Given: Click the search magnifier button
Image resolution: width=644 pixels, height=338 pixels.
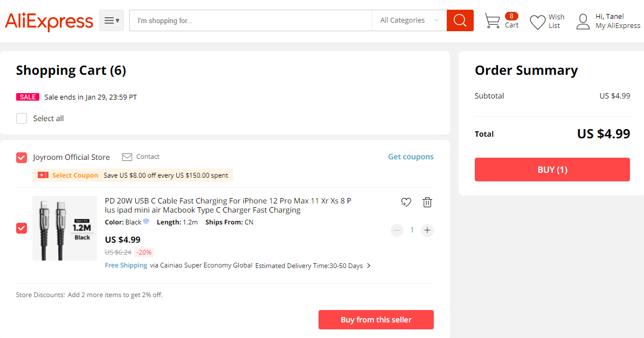Looking at the screenshot, I should click(460, 20).
